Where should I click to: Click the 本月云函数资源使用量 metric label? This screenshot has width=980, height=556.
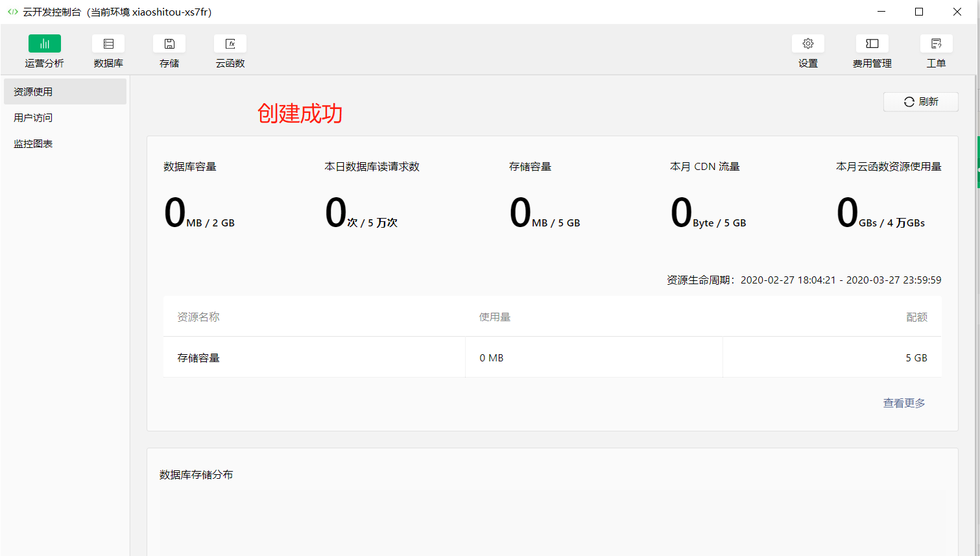[x=889, y=167]
